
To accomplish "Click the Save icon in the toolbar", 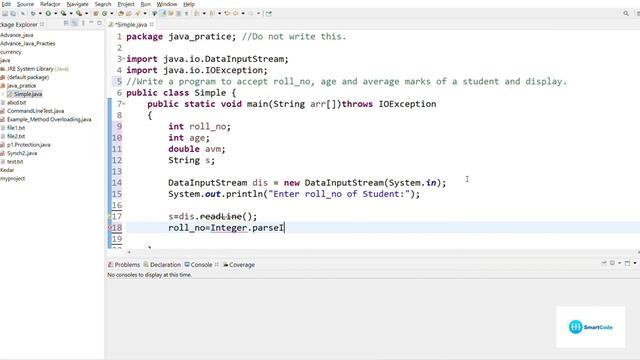I will coord(5,13).
